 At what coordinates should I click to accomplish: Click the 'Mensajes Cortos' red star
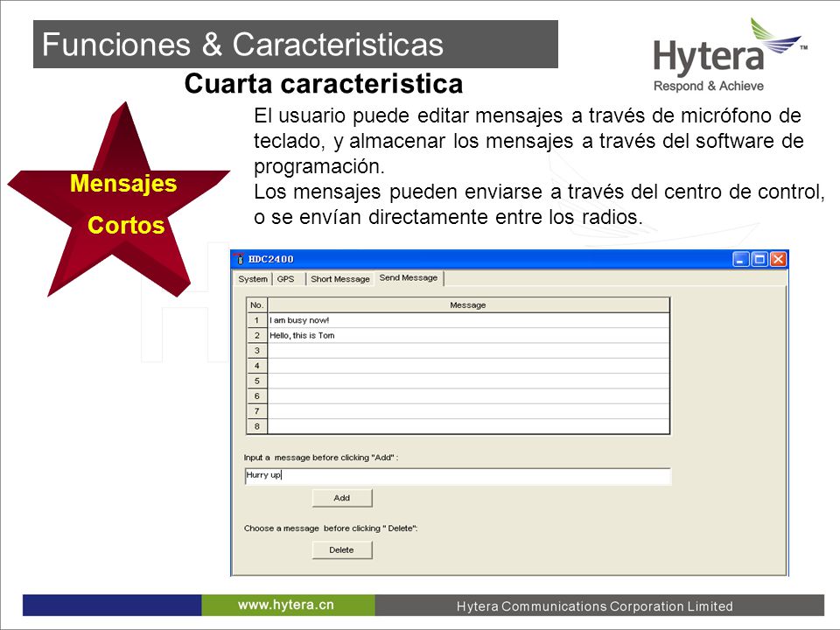tap(119, 199)
